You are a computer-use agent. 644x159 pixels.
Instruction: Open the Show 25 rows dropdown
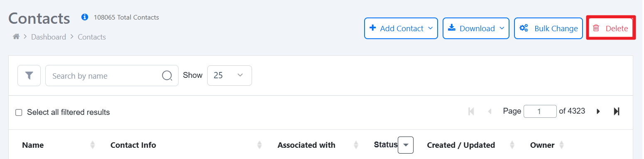[x=230, y=76]
